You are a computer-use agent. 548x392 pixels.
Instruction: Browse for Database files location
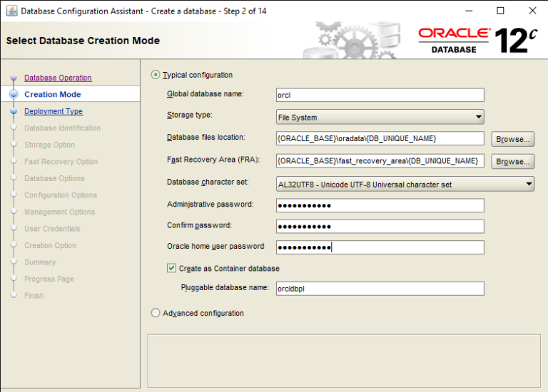coord(512,139)
